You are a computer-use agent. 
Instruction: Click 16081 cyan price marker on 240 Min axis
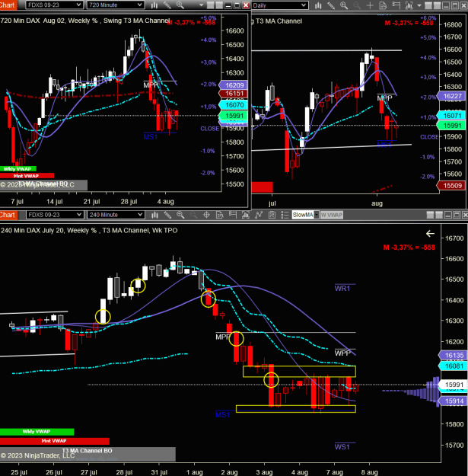pyautogui.click(x=453, y=366)
